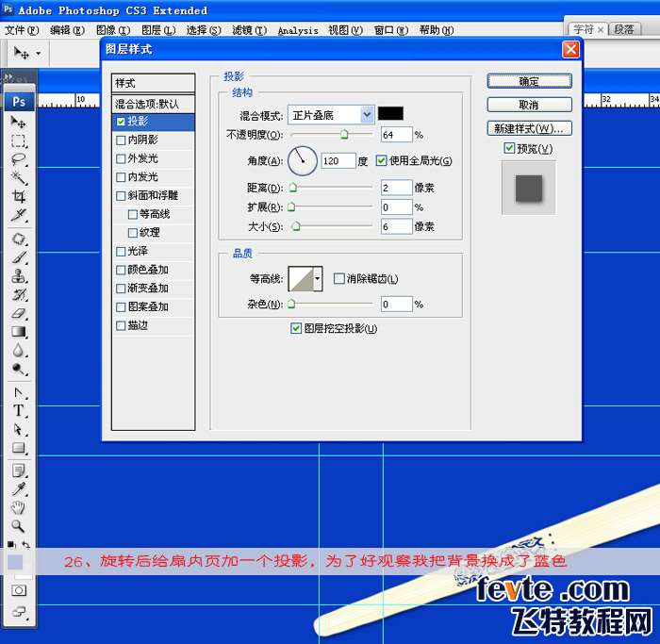
Task: Select the Move tool in toolbox
Action: [18, 123]
